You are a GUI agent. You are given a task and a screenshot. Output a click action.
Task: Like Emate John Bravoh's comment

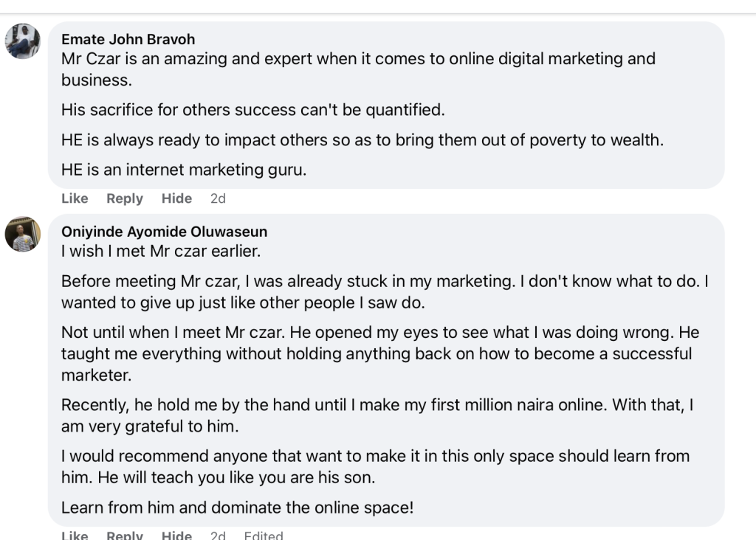(x=75, y=198)
